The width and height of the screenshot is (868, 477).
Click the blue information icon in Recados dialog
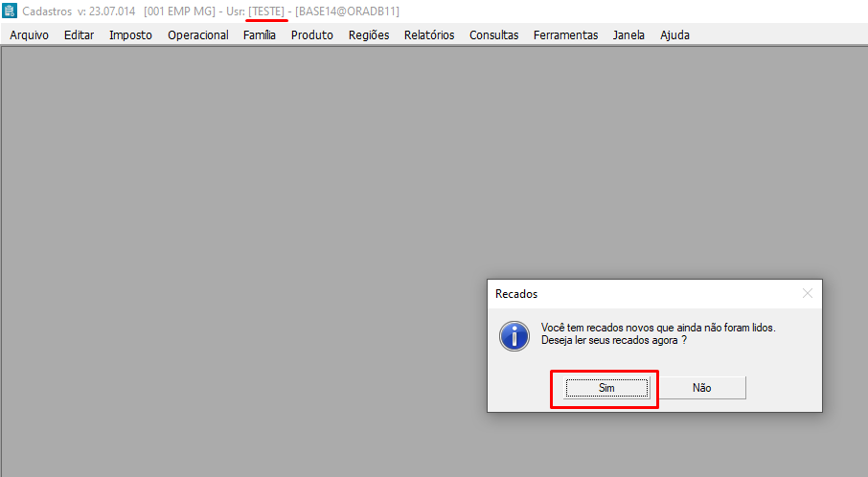[x=514, y=336]
